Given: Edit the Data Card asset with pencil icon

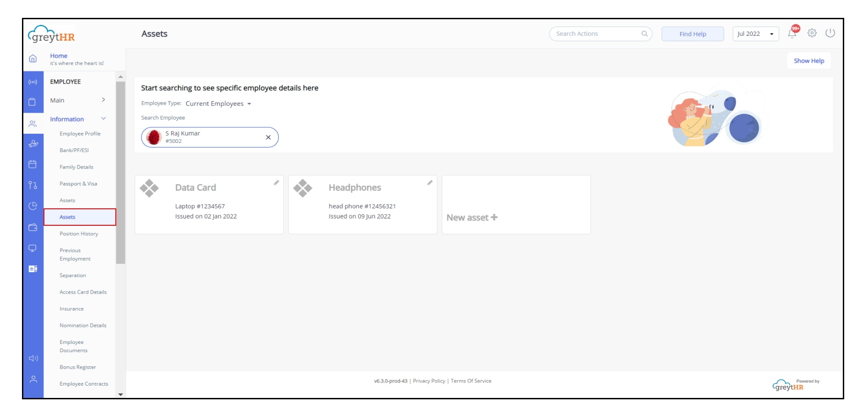Looking at the screenshot, I should tap(277, 183).
